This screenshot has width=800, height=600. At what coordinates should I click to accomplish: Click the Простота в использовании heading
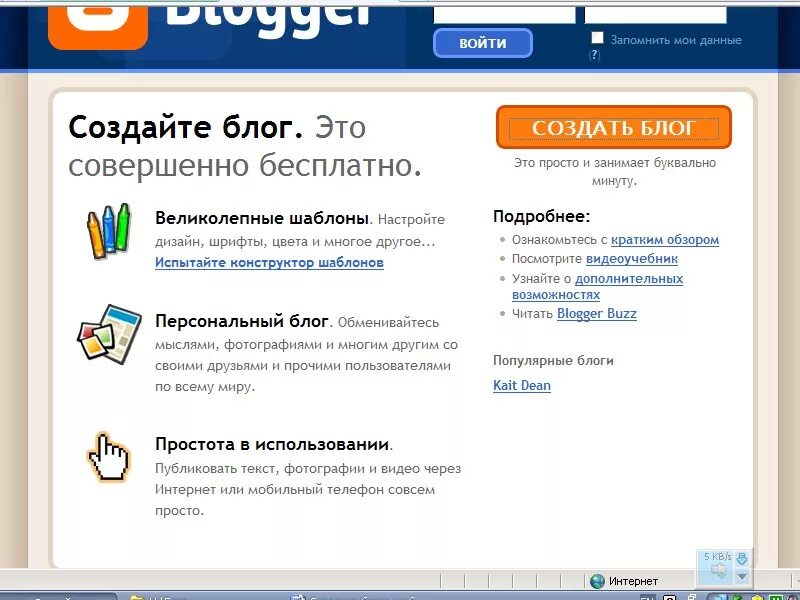click(272, 444)
